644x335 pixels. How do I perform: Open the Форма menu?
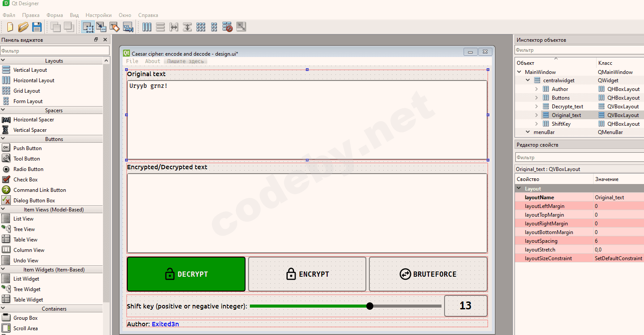(x=54, y=15)
